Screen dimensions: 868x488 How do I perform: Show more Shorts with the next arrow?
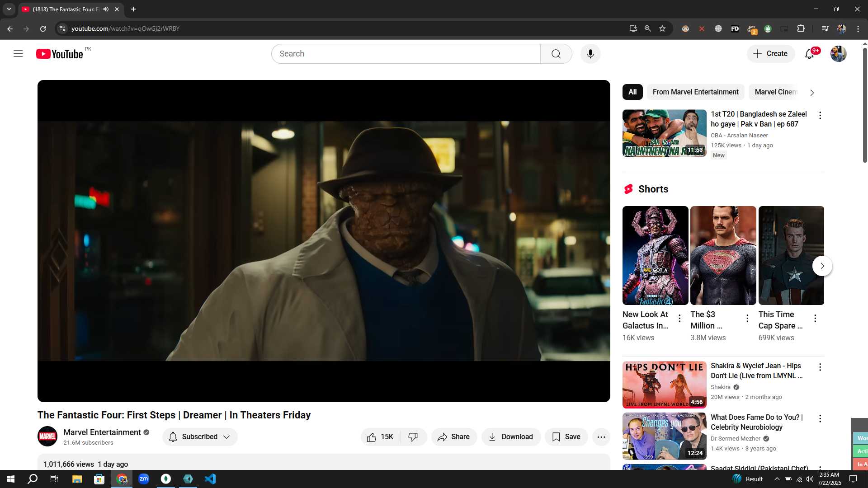822,266
